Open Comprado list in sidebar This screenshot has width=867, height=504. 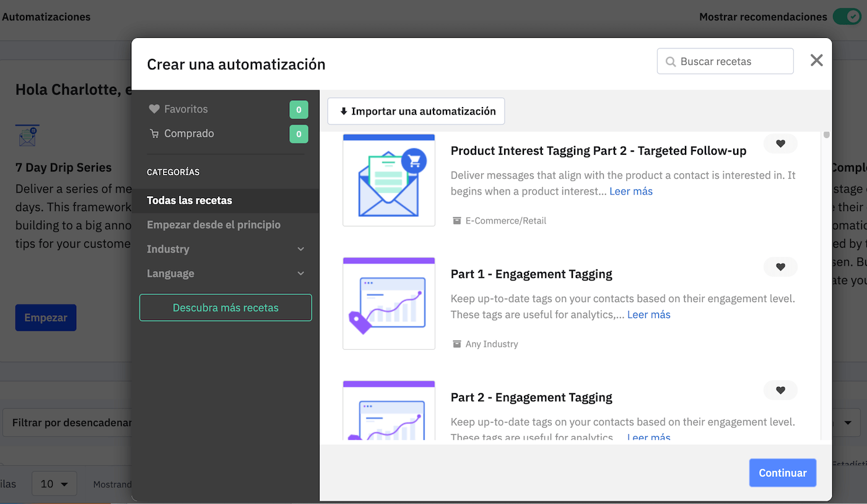coord(189,133)
